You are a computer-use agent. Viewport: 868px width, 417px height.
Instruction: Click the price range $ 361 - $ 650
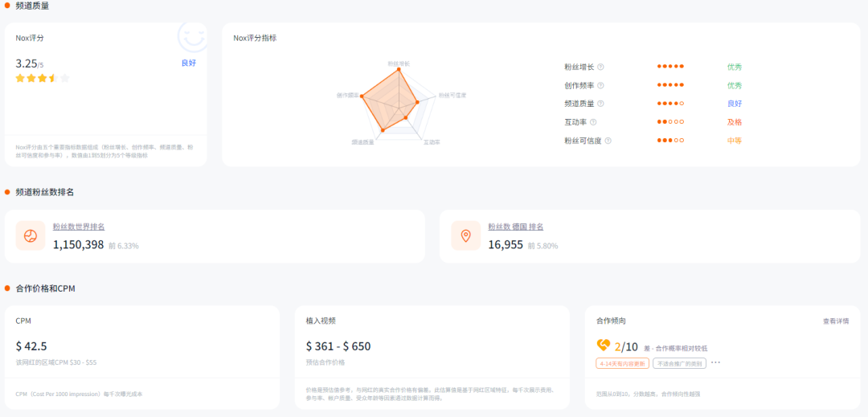[338, 346]
